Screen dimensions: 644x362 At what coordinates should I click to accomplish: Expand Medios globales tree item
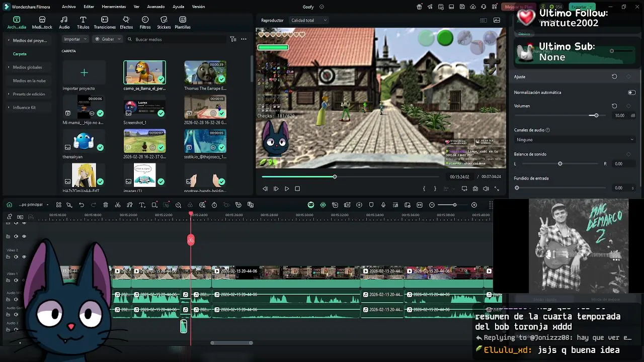pyautogui.click(x=9, y=67)
